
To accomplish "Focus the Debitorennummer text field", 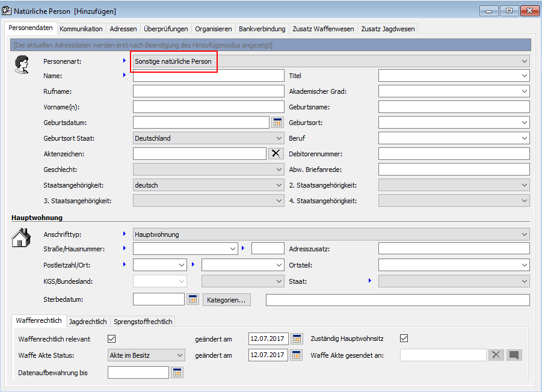I will point(454,154).
